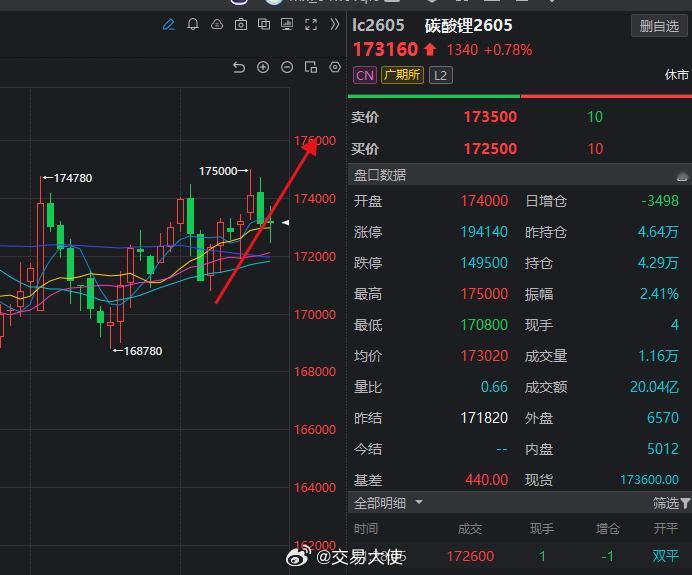
Task: Click the 172600 trade detail row
Action: (x=520, y=556)
